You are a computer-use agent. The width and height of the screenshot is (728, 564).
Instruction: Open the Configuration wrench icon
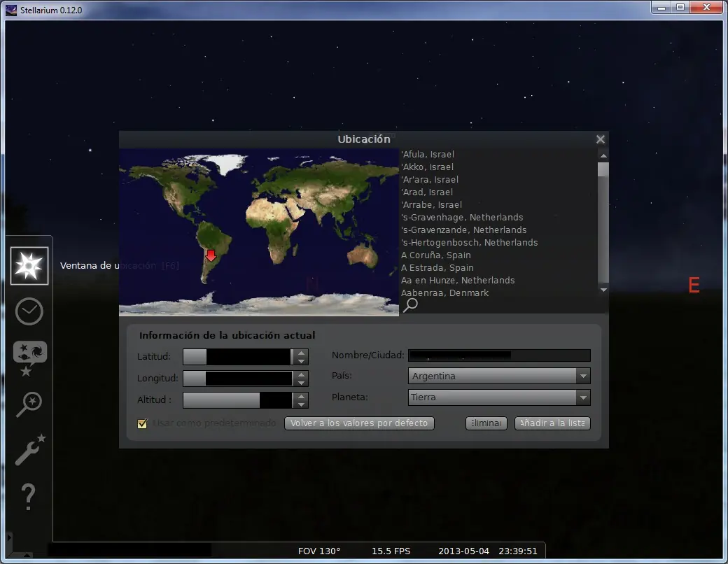pos(29,449)
